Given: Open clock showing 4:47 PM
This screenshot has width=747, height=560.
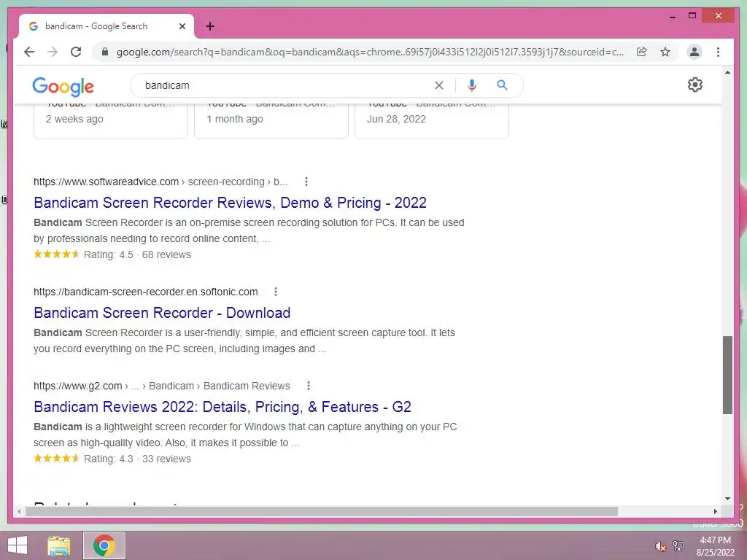Looking at the screenshot, I should click(x=715, y=546).
